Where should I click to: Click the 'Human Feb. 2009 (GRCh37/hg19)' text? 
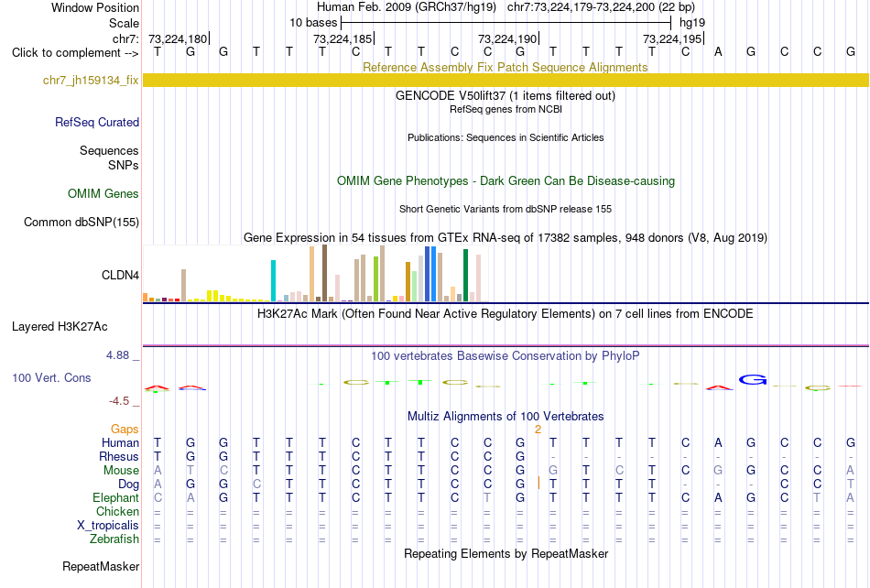pos(406,7)
